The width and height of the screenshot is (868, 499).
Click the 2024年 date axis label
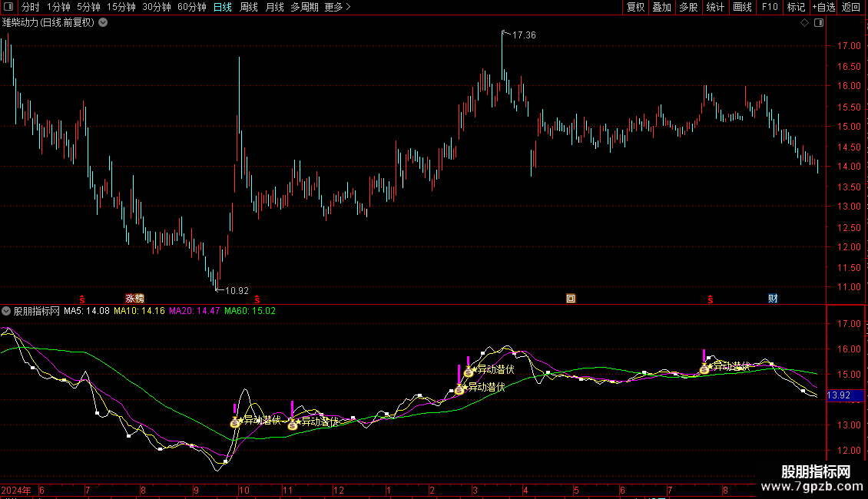(x=16, y=490)
